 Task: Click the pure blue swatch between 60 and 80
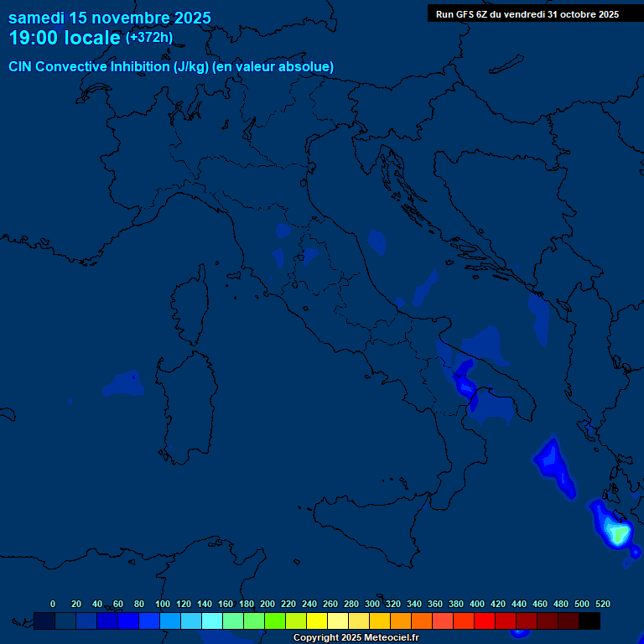(x=128, y=621)
